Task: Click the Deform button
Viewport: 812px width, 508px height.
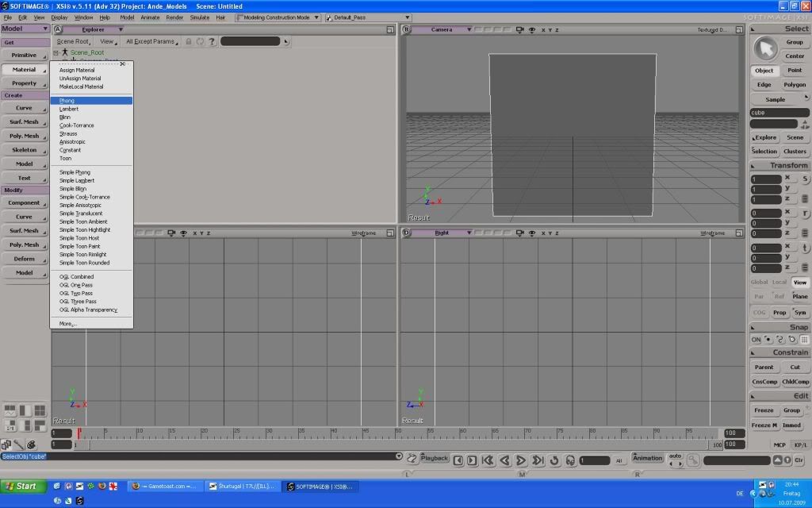Action: coord(25,259)
